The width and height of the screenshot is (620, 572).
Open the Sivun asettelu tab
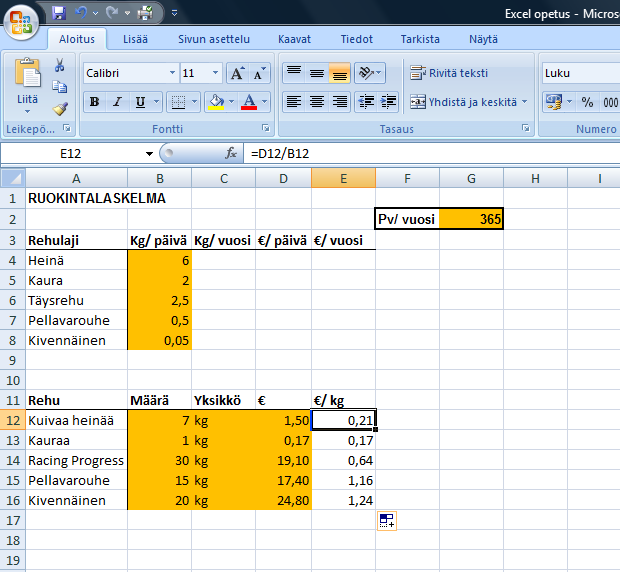(214, 39)
